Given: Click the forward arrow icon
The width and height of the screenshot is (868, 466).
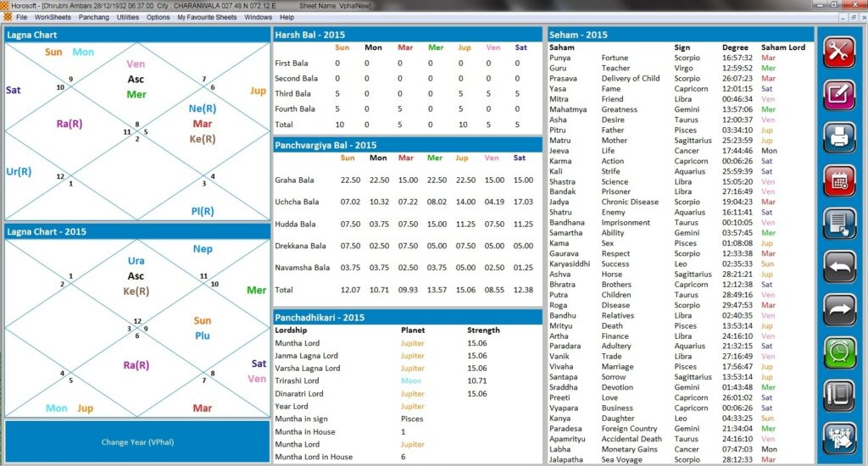Looking at the screenshot, I should coord(839,309).
